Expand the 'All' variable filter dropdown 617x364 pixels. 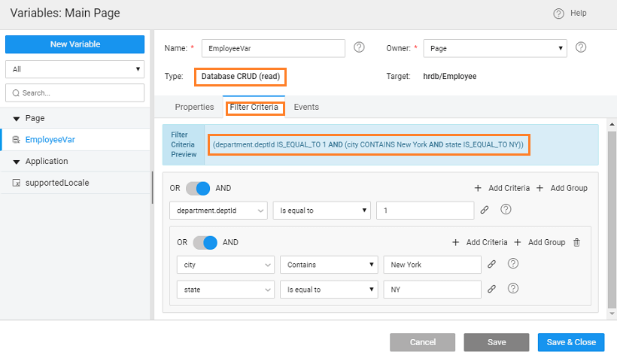(74, 69)
